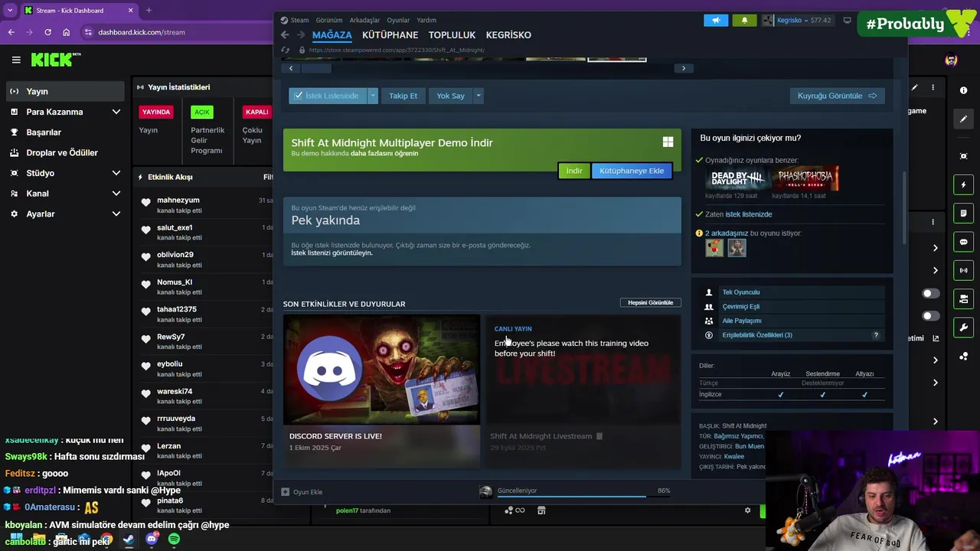This screenshot has height=551, width=980.
Task: Open the KÜTÜPHANE tab in Steam
Action: tap(390, 35)
